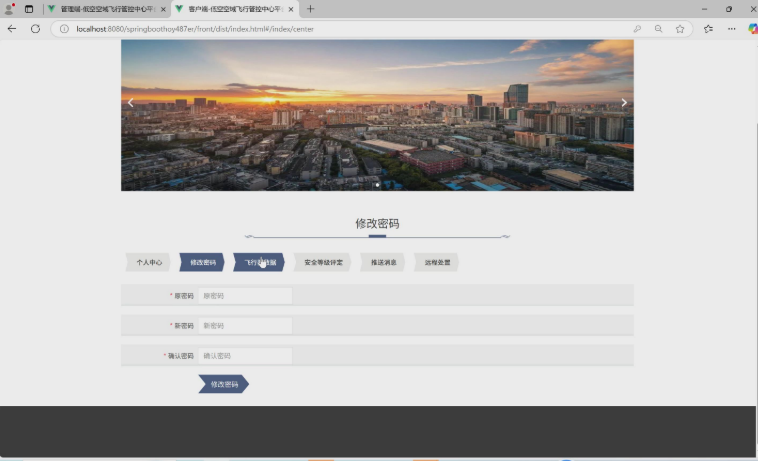Click the city skyline banner image
Screen dimensions: 758x461
[x=377, y=115]
